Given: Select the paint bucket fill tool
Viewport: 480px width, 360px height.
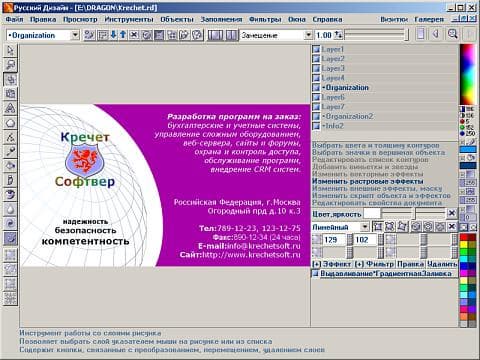Looking at the screenshot, I should tap(10, 166).
